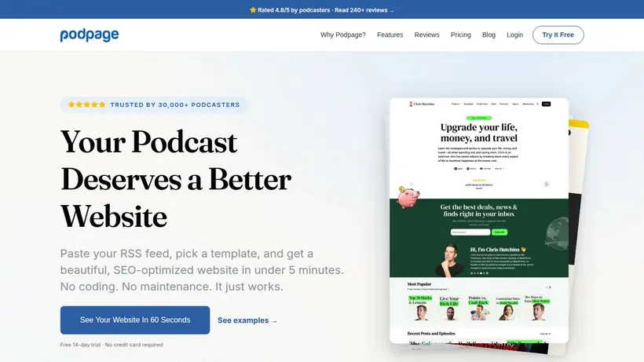The width and height of the screenshot is (644, 362).
Task: Follow the 'See examples' link
Action: [x=247, y=320]
